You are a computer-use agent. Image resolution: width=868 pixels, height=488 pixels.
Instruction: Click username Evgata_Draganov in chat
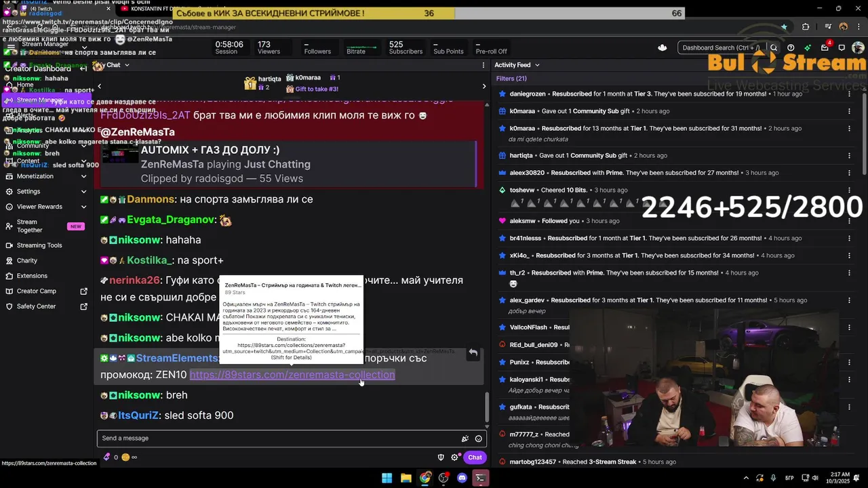[x=171, y=220]
